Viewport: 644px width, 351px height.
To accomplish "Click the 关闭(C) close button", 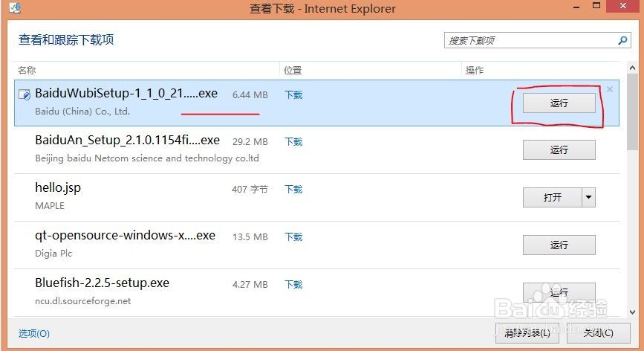I will 599,333.
